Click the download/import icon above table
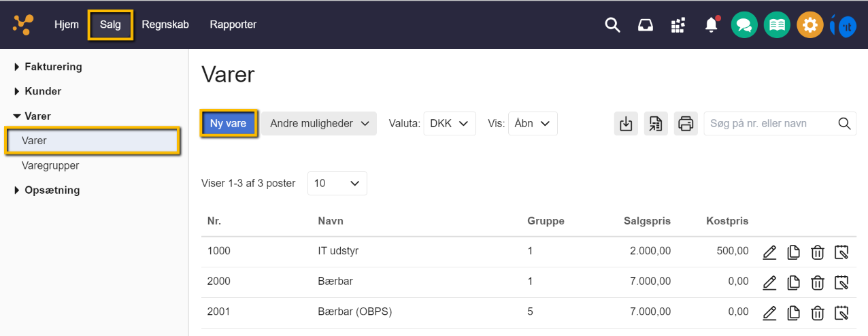The width and height of the screenshot is (868, 336). [x=626, y=124]
